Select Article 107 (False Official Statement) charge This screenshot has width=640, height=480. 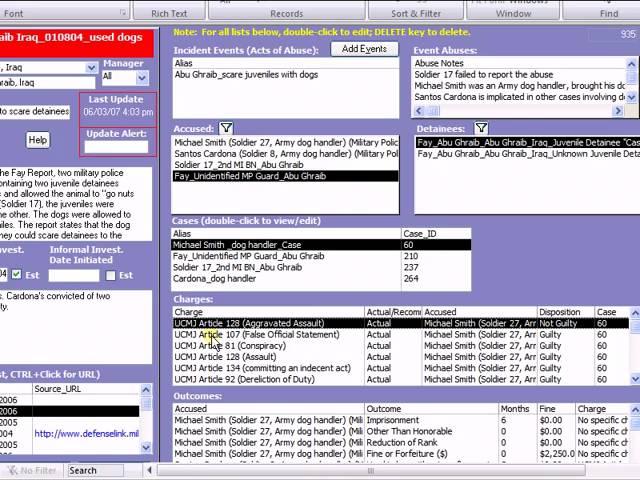pyautogui.click(x=400, y=335)
